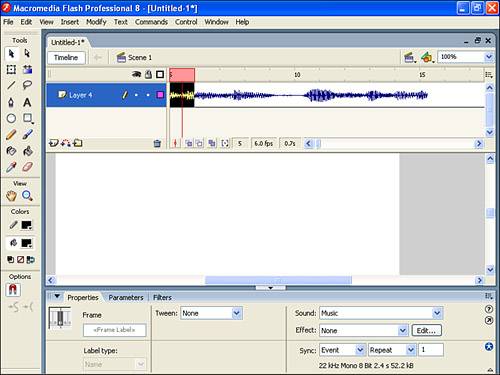This screenshot has width=500, height=375.
Task: Select the Lasso tool
Action: [27, 85]
